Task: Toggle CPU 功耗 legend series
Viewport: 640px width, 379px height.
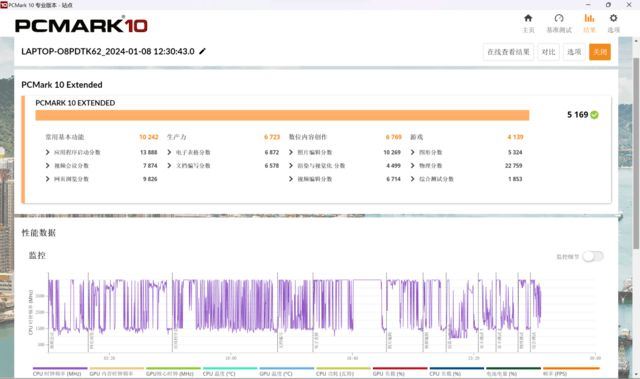Action: 343,372
